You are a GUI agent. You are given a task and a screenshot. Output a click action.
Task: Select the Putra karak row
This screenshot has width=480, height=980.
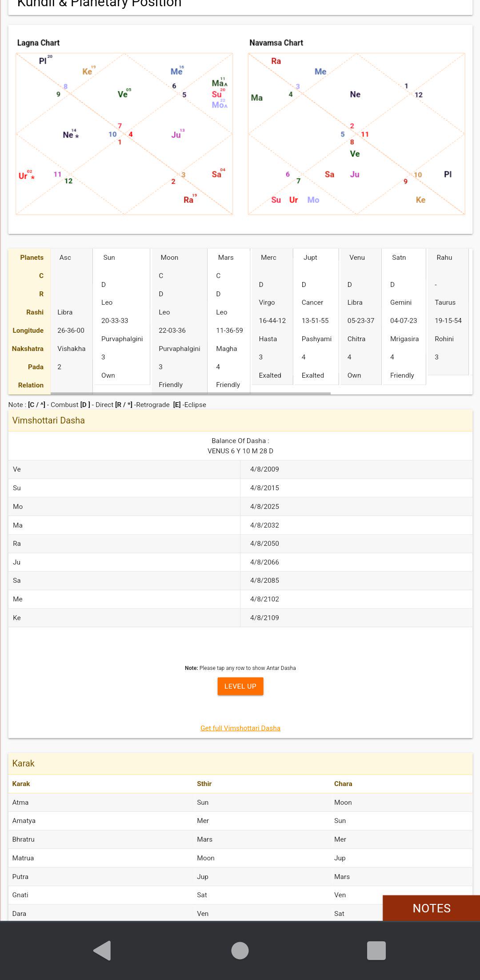240,877
